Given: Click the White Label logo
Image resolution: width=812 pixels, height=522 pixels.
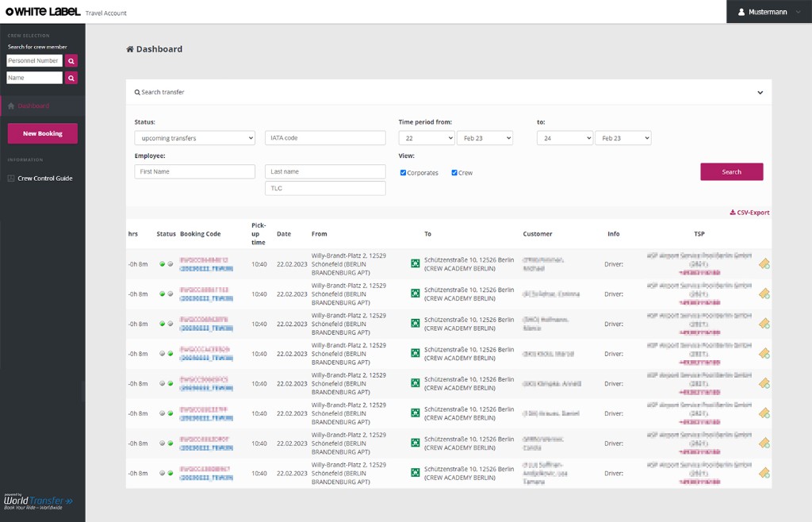Looking at the screenshot, I should pos(43,11).
